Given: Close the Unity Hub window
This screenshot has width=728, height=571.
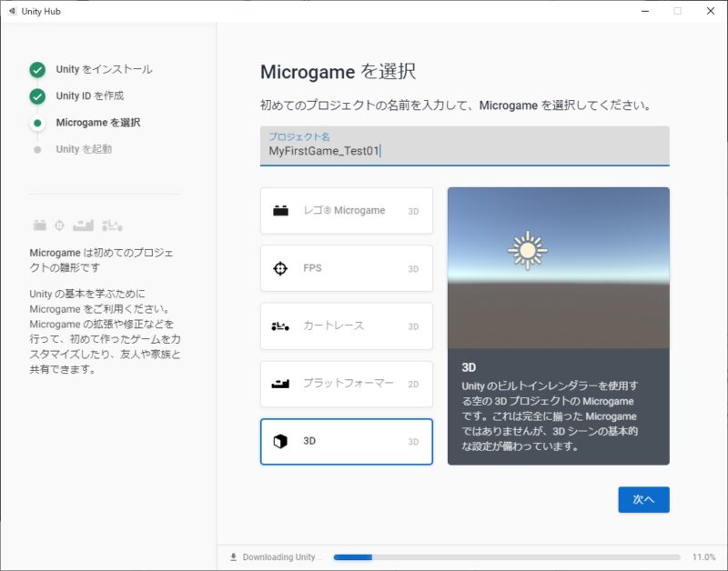Looking at the screenshot, I should coord(711,11).
